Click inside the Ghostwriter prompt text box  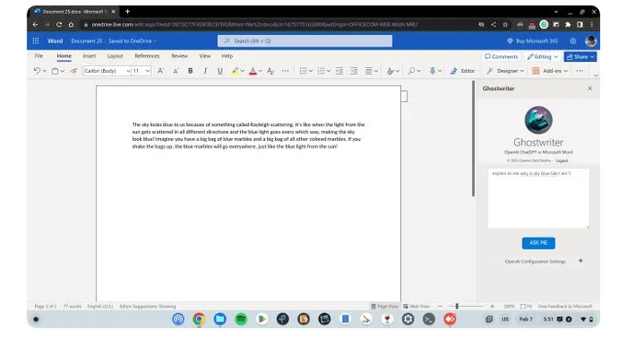(x=538, y=198)
